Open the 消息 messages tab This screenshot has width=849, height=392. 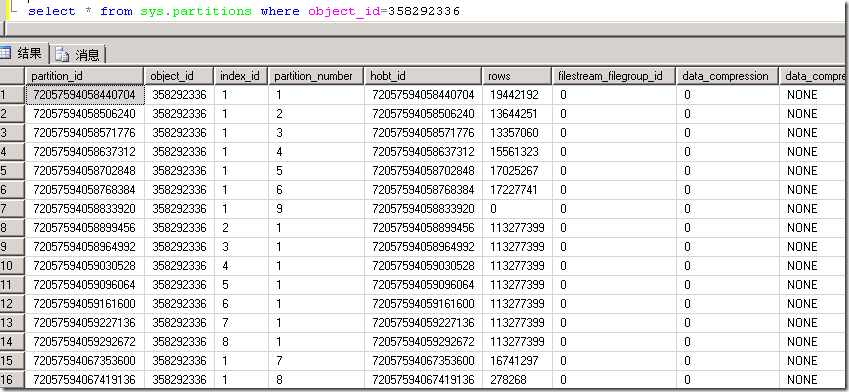79,54
